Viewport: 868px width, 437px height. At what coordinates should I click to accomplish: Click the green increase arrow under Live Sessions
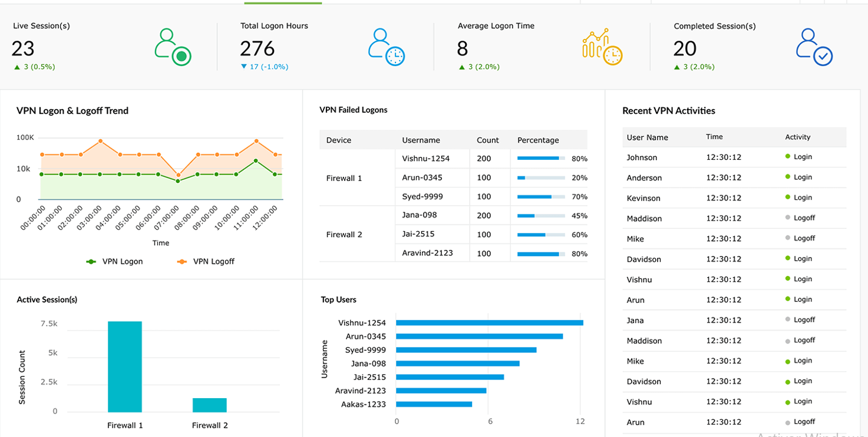tap(16, 66)
